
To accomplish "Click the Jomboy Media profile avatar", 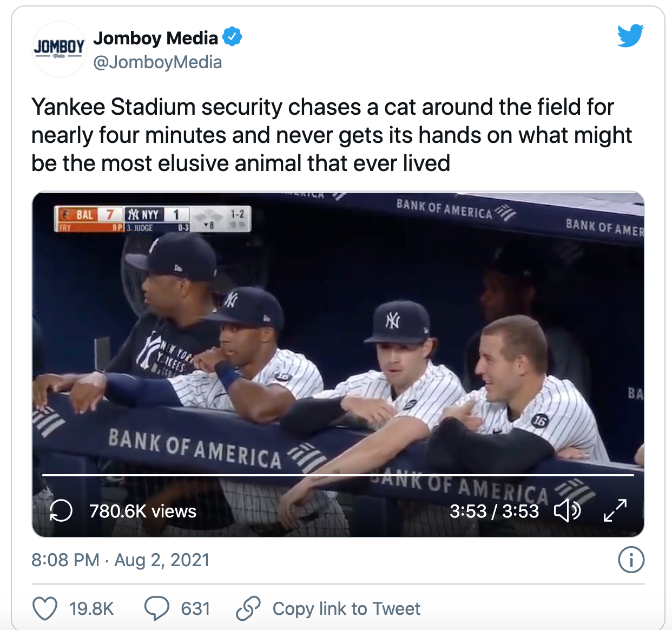I will 60,49.
